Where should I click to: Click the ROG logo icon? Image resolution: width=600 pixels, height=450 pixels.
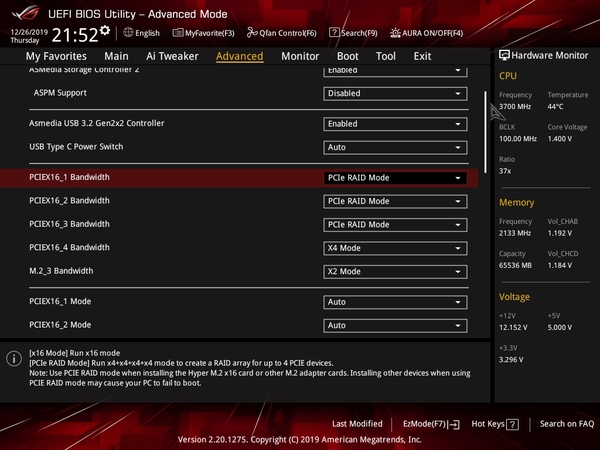[x=25, y=13]
